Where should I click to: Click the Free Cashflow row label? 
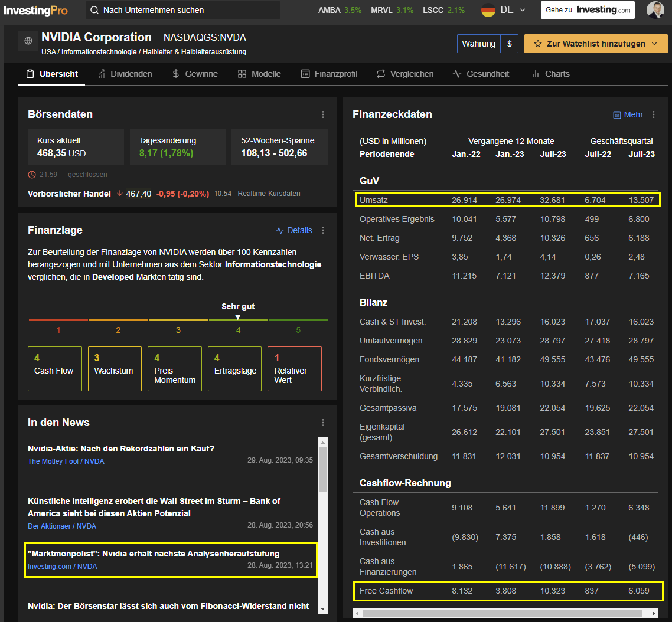coord(386,591)
